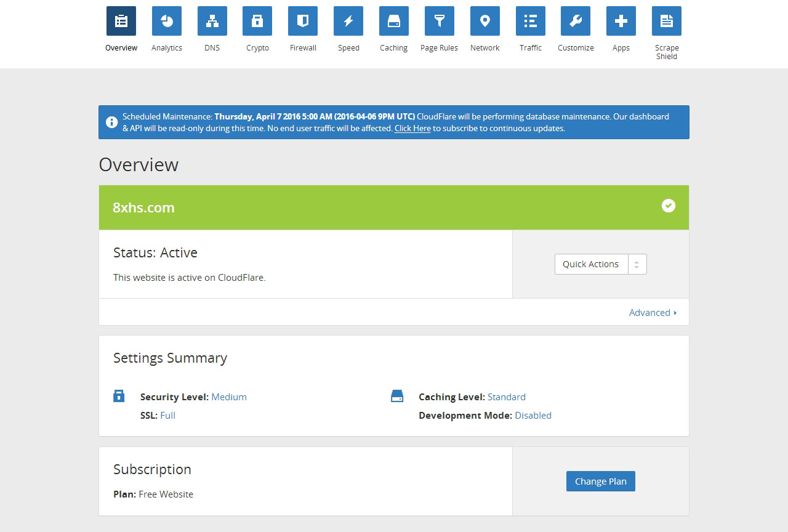
Task: Click the Quick Actions up-down arrows
Action: click(637, 264)
